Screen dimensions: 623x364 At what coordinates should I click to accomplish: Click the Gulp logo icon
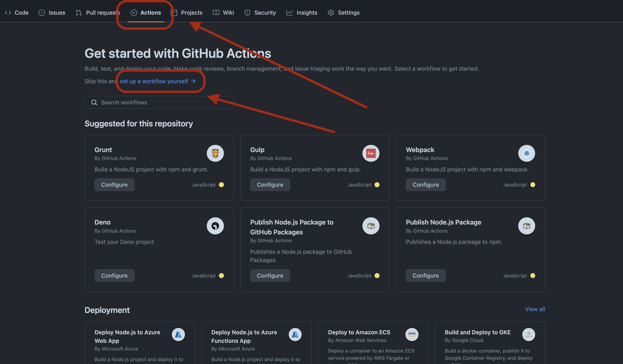371,153
